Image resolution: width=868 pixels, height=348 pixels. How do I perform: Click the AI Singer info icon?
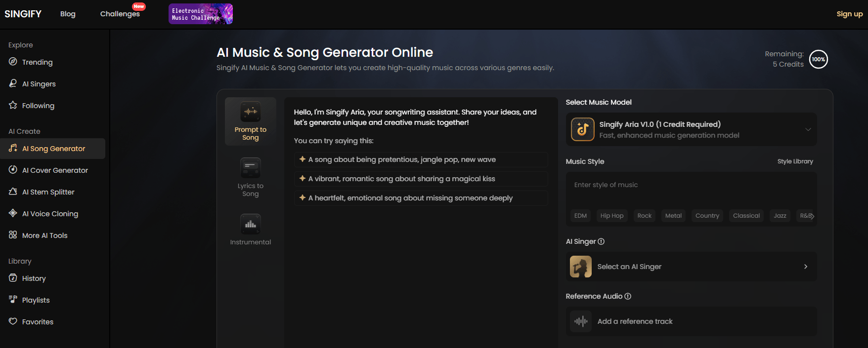tap(601, 241)
